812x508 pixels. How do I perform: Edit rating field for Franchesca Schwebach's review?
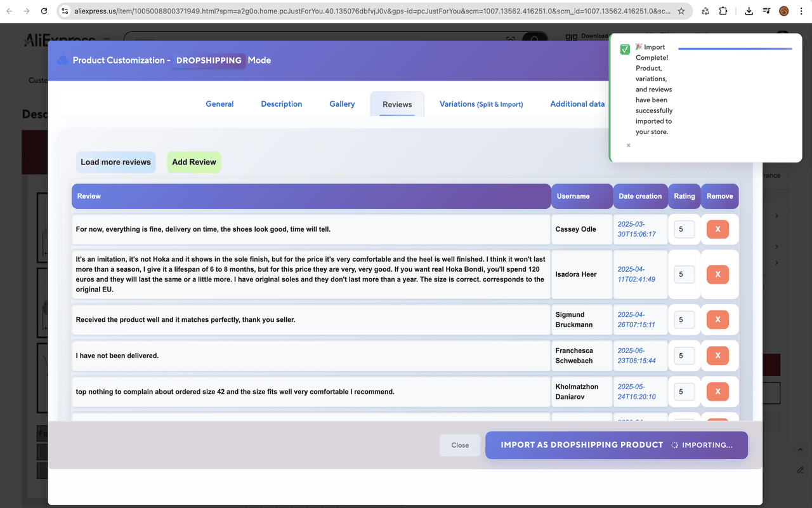tap(684, 356)
